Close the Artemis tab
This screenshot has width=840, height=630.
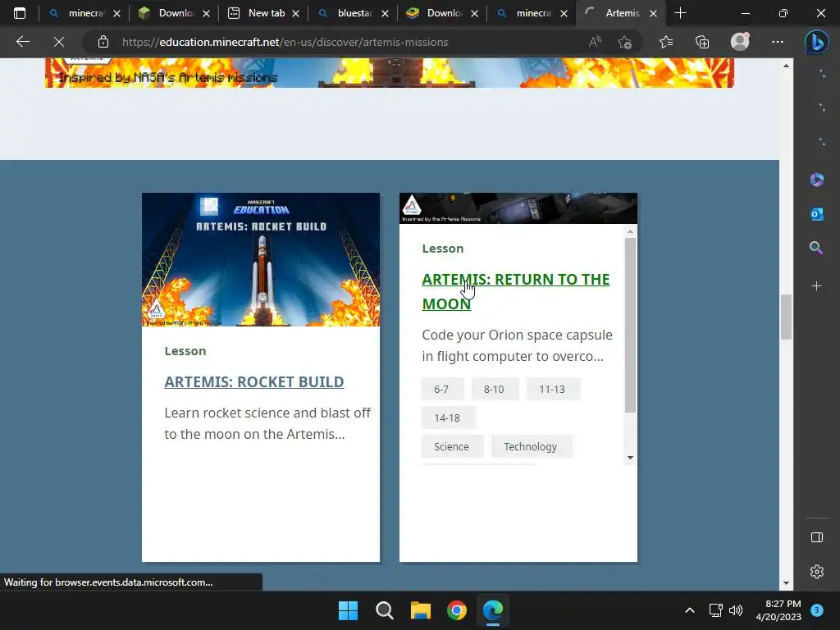[x=653, y=13]
